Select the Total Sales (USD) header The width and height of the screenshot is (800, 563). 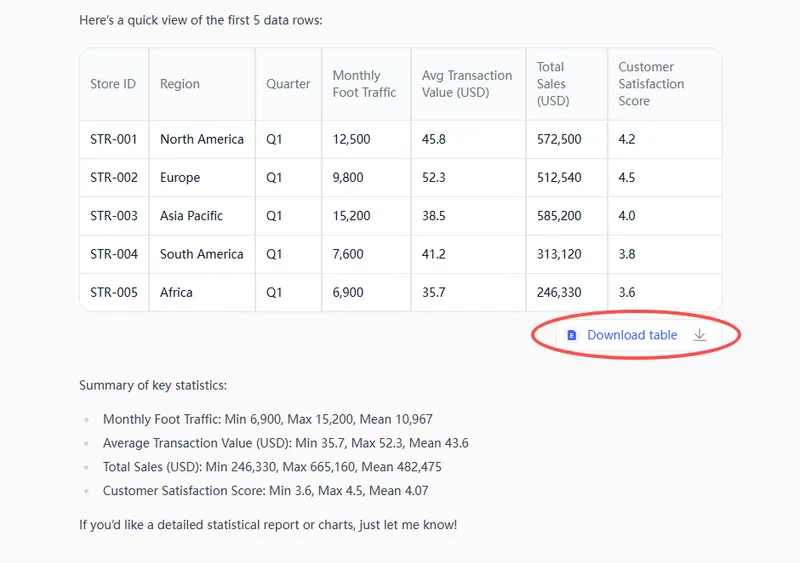[552, 84]
